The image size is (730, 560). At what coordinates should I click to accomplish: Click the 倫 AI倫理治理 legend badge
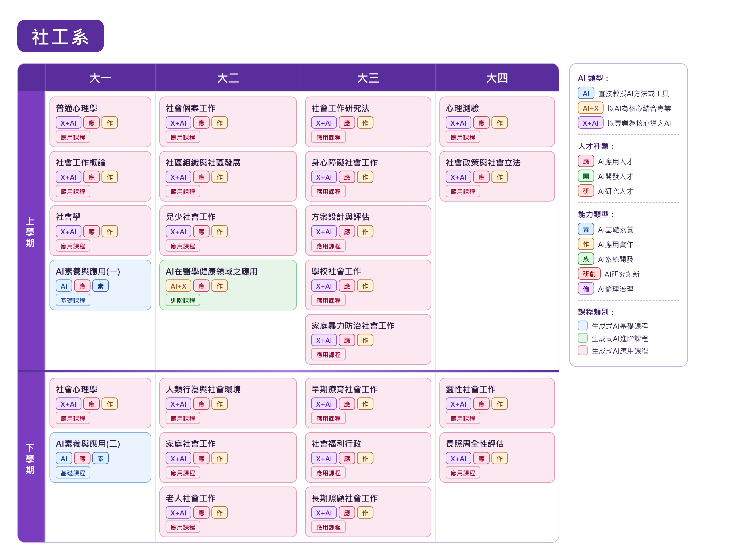click(586, 289)
